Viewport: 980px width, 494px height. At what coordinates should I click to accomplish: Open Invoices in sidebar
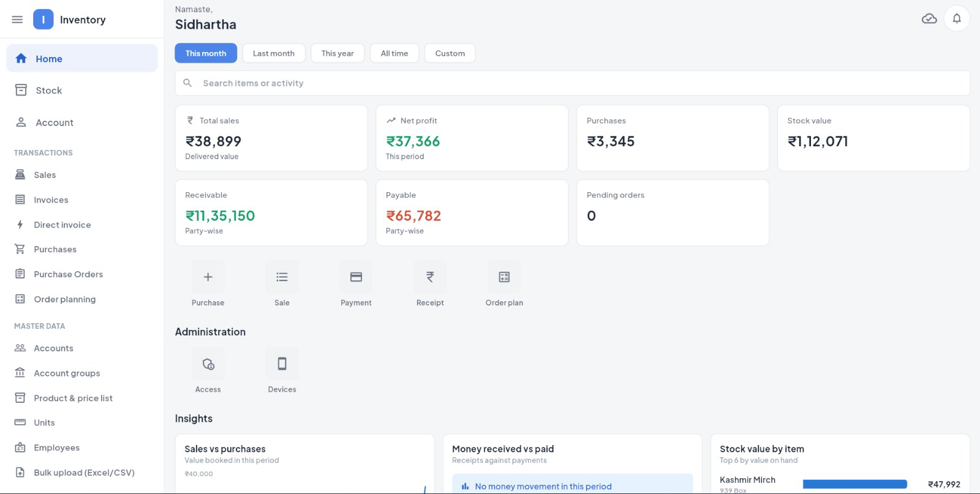click(x=82, y=200)
